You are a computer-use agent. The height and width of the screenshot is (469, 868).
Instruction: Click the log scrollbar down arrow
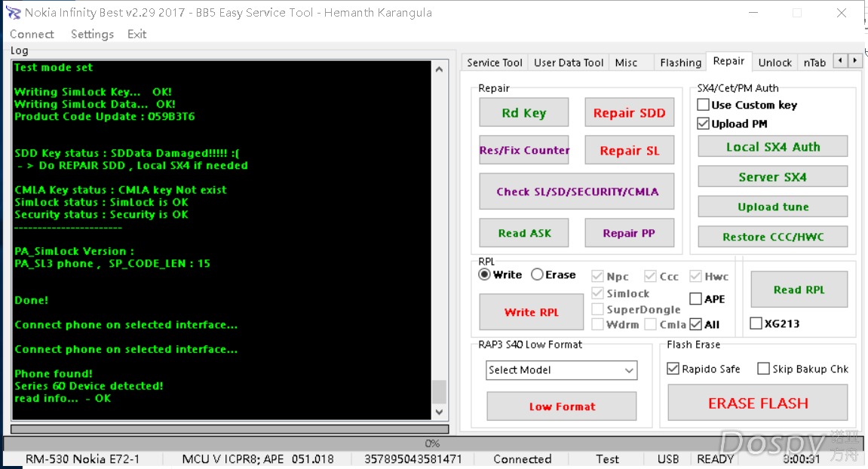point(439,412)
